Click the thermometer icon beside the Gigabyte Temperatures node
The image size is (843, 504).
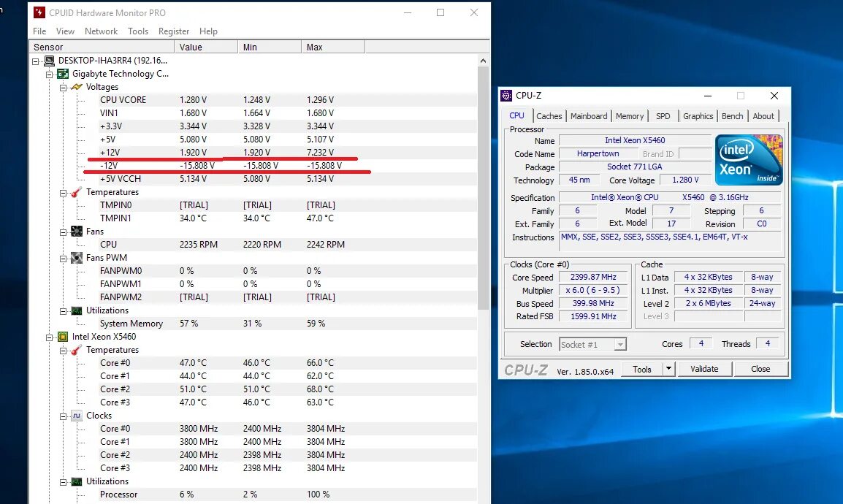[77, 192]
